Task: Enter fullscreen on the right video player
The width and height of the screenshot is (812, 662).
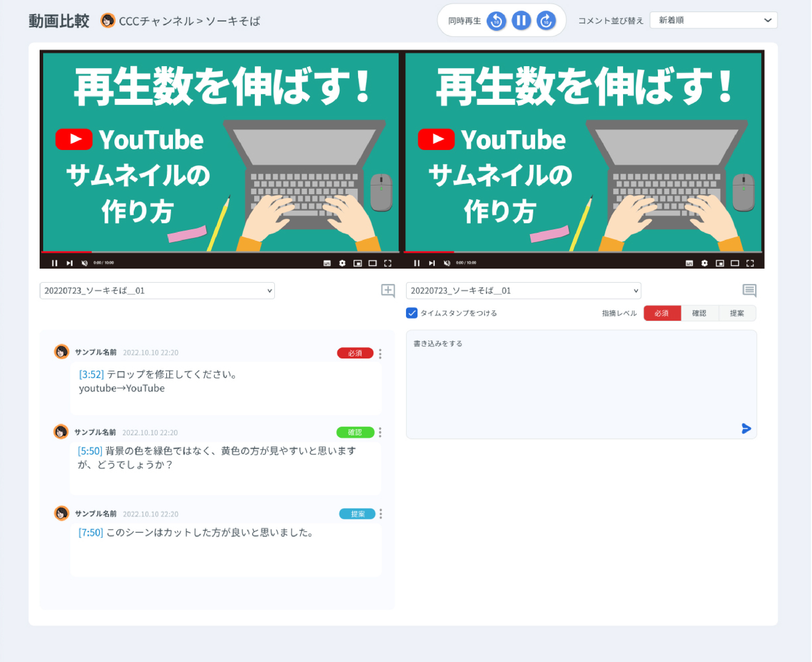Action: click(751, 263)
